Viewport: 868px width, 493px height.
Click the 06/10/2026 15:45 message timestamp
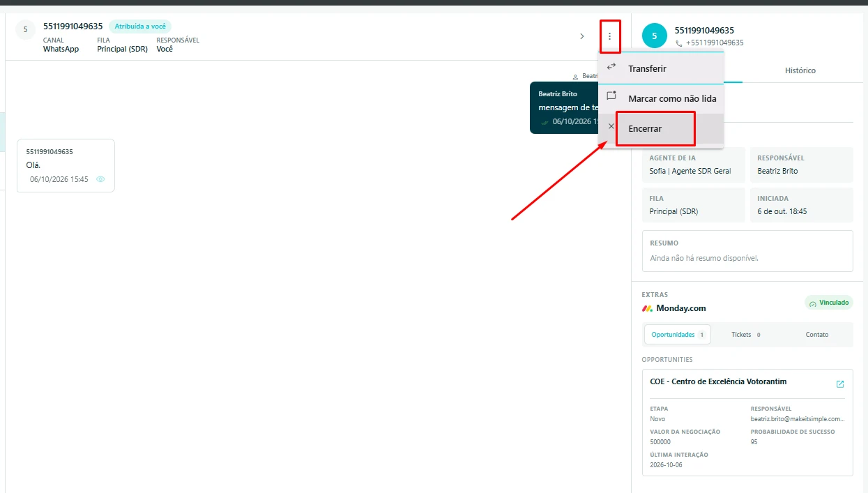(x=59, y=179)
